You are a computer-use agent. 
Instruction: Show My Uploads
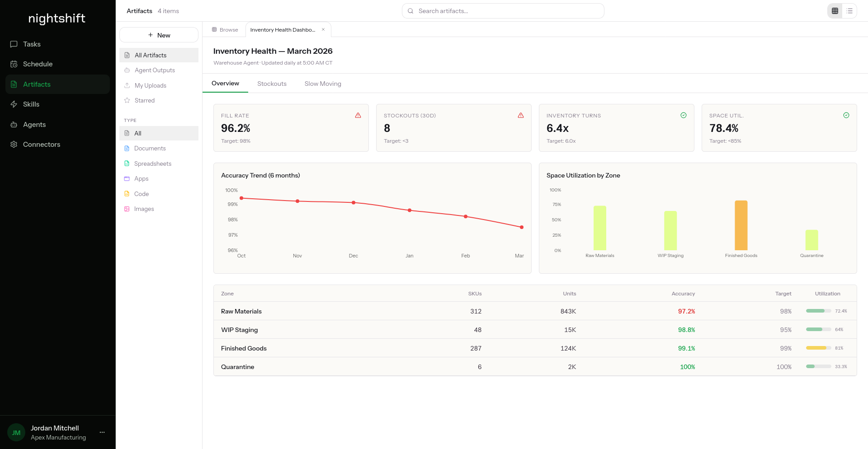[159, 85]
